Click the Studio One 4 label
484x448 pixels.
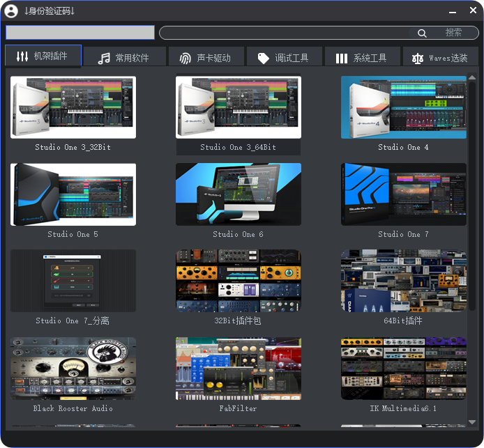pos(403,148)
